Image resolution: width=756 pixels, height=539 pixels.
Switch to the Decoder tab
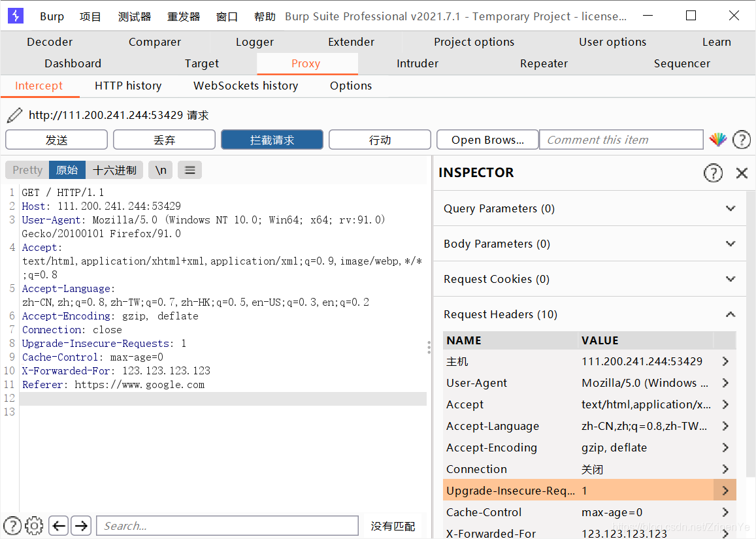tap(50, 42)
